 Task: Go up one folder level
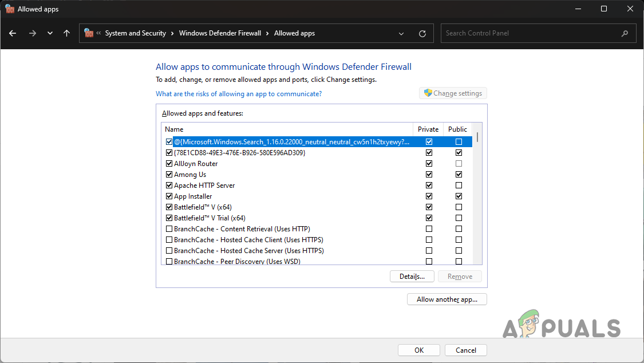66,33
